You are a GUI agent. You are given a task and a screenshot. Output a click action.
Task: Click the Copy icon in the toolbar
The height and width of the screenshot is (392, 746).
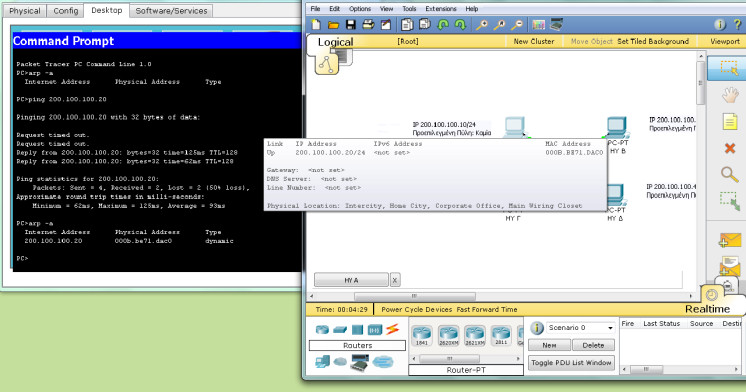pos(407,25)
